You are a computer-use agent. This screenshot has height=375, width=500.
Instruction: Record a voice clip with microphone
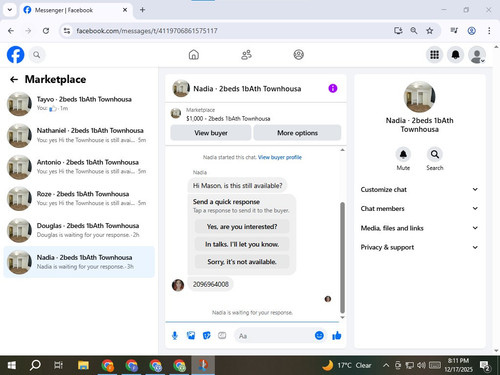point(175,336)
